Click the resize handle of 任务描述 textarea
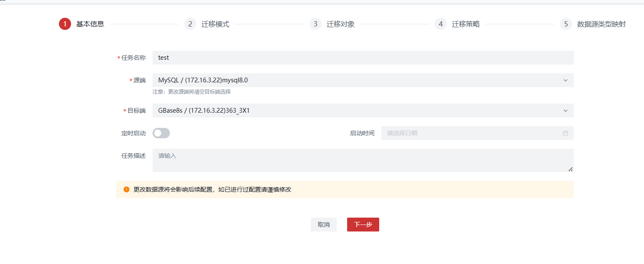This screenshot has width=644, height=264. (570, 169)
